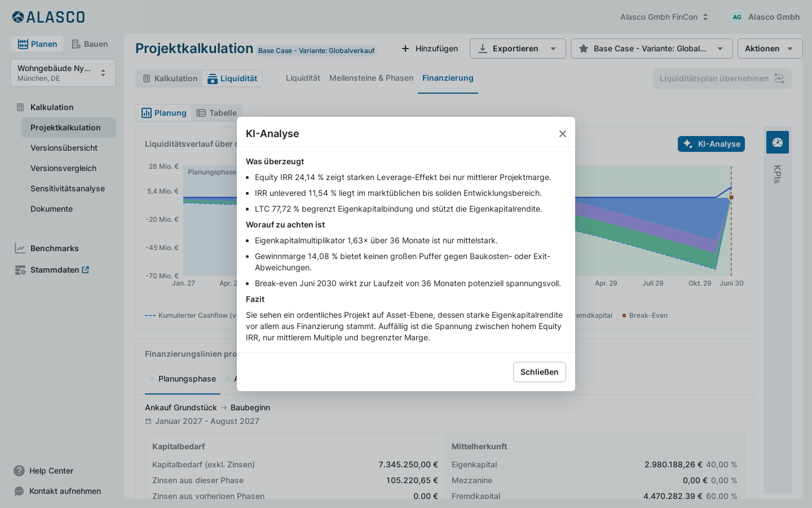This screenshot has width=812, height=508.
Task: Select the Finanzierung tab
Action: point(448,78)
